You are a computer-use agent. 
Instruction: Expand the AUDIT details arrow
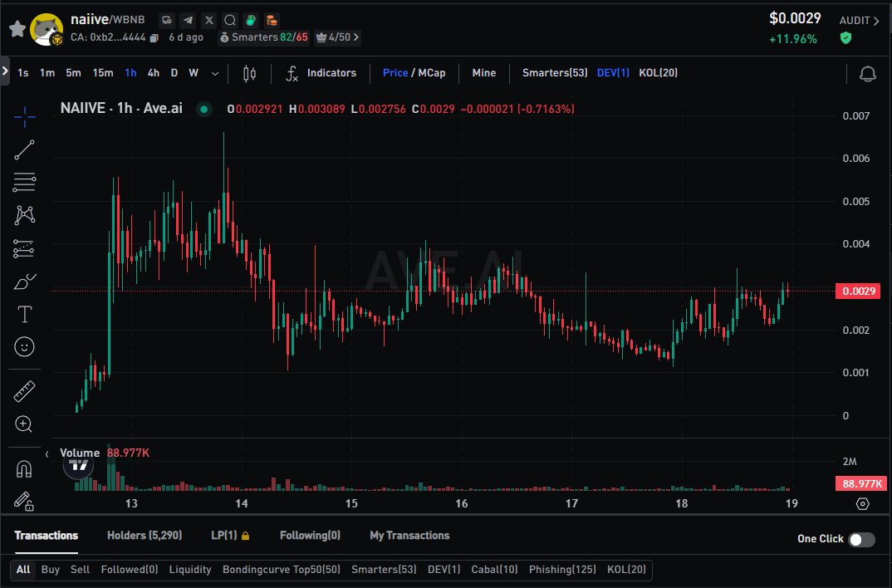coord(876,21)
